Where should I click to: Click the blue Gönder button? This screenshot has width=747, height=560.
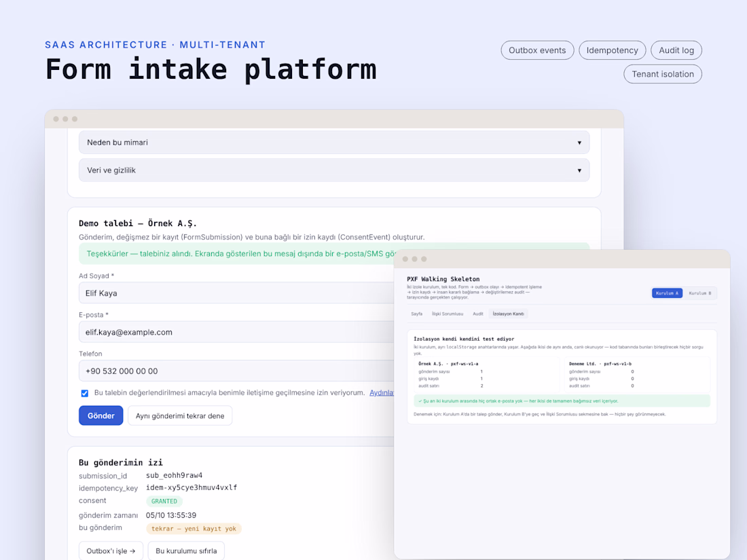pyautogui.click(x=101, y=415)
